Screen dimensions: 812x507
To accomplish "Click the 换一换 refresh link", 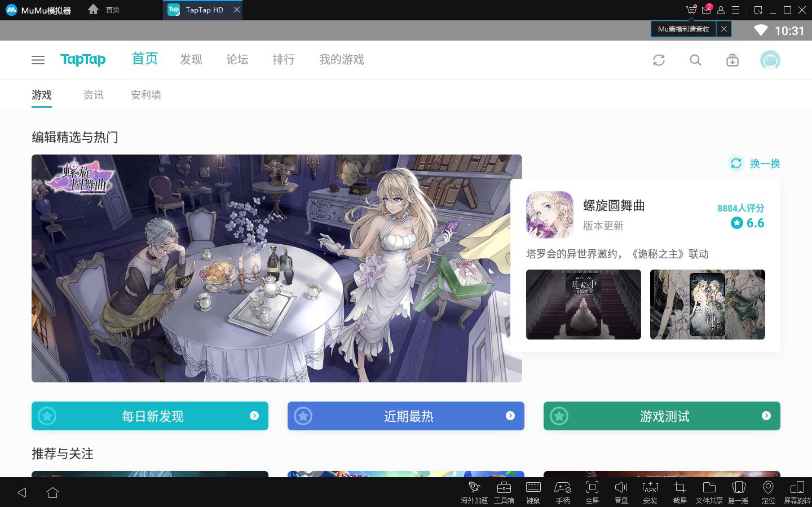I will coord(754,164).
